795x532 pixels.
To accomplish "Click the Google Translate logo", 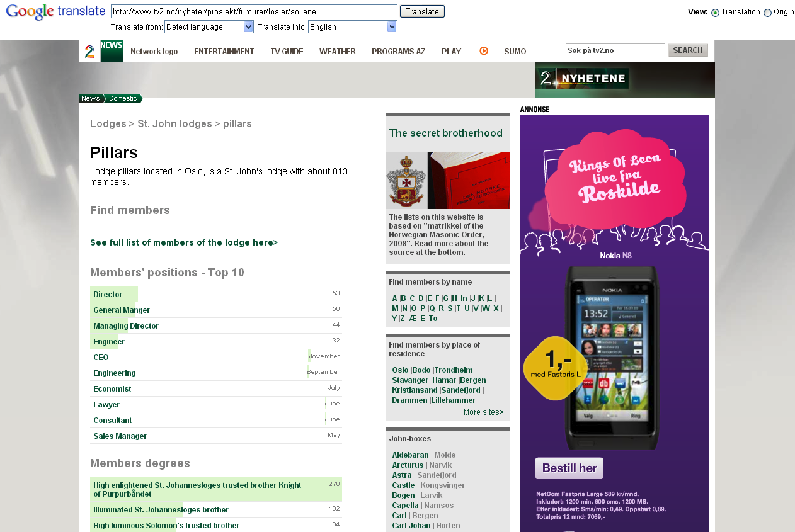I will (x=55, y=11).
